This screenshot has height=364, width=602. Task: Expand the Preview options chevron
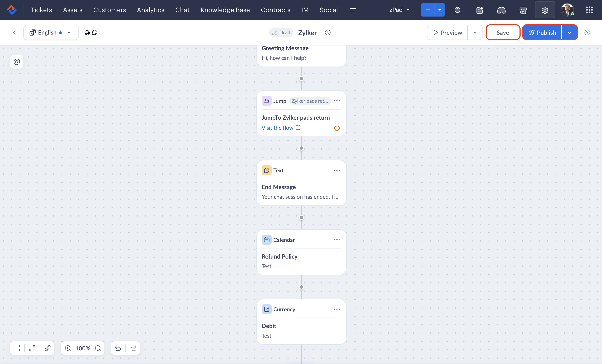pos(475,32)
